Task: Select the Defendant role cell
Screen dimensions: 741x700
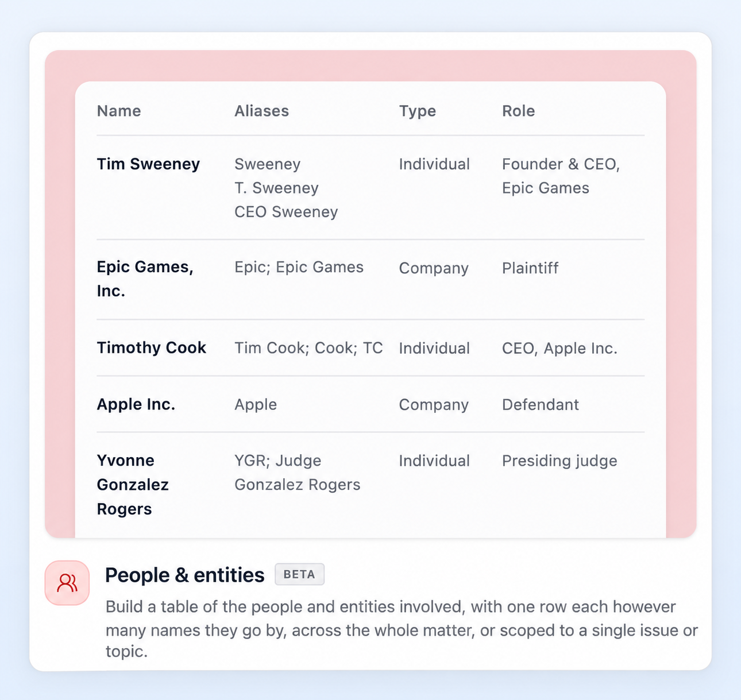Action: pos(540,404)
